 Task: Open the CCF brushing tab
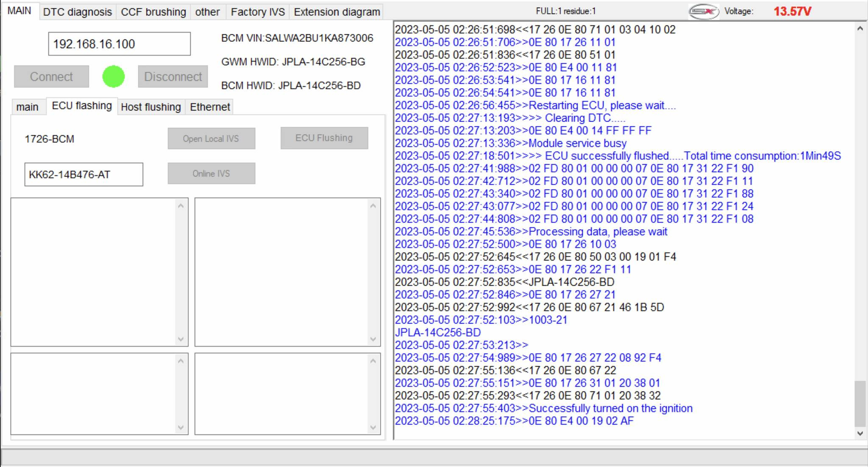click(x=153, y=11)
